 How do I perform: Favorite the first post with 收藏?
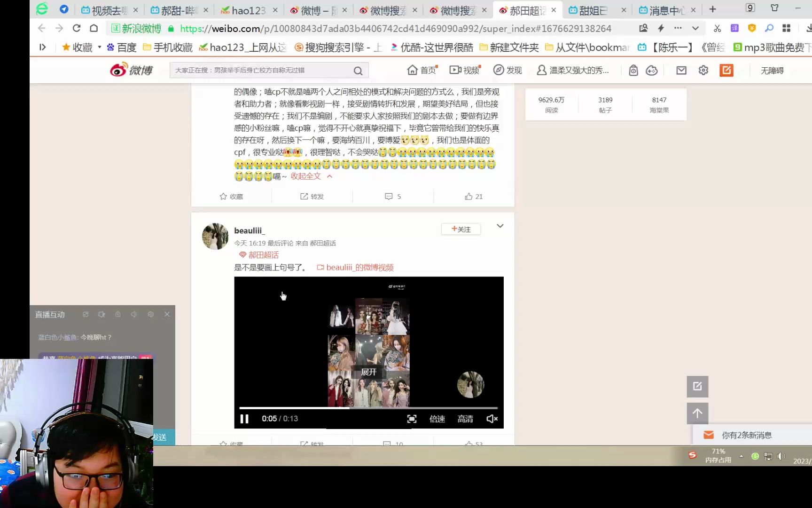(x=231, y=196)
